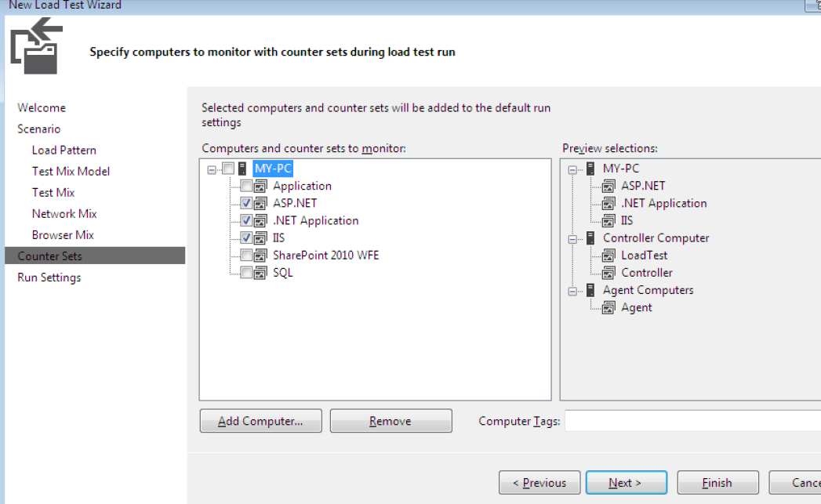Open the Run Settings page
Image resolution: width=821 pixels, height=504 pixels.
pyautogui.click(x=49, y=277)
